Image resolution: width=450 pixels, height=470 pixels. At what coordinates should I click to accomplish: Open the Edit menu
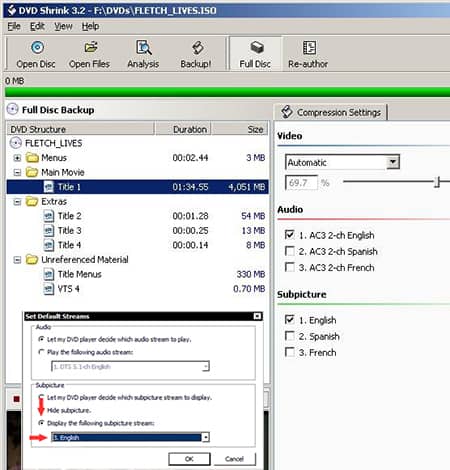[37, 26]
